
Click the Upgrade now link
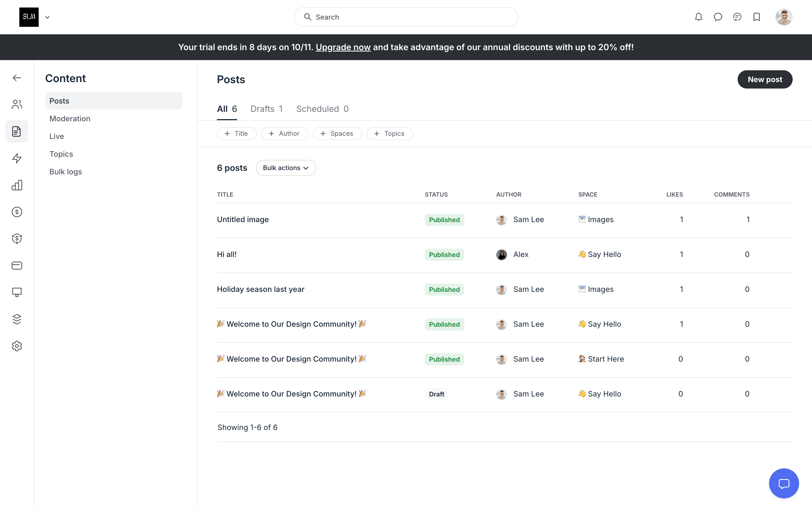pyautogui.click(x=343, y=47)
